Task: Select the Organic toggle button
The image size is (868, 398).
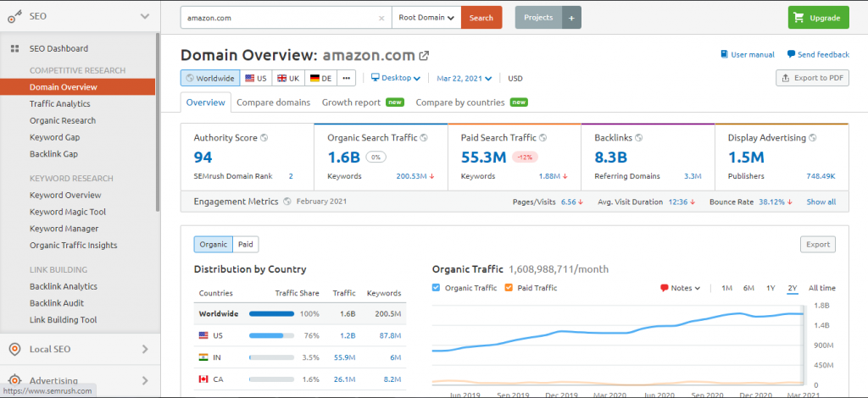Action: pyautogui.click(x=213, y=245)
